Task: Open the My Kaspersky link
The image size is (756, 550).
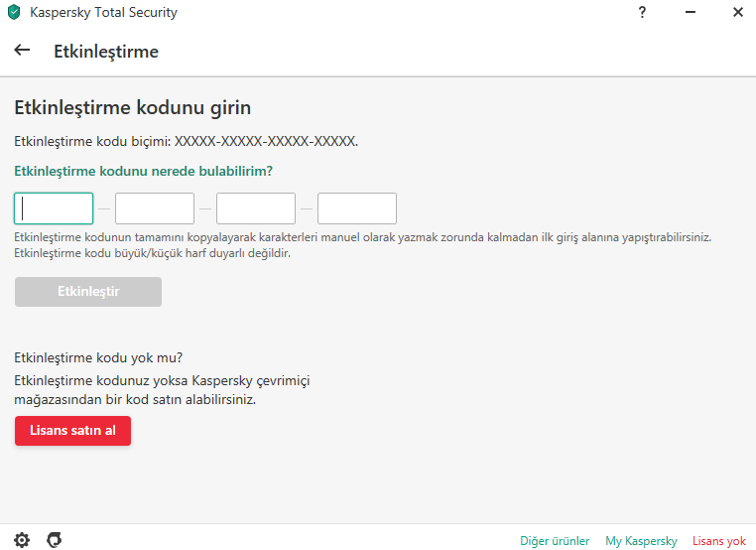Action: (641, 541)
